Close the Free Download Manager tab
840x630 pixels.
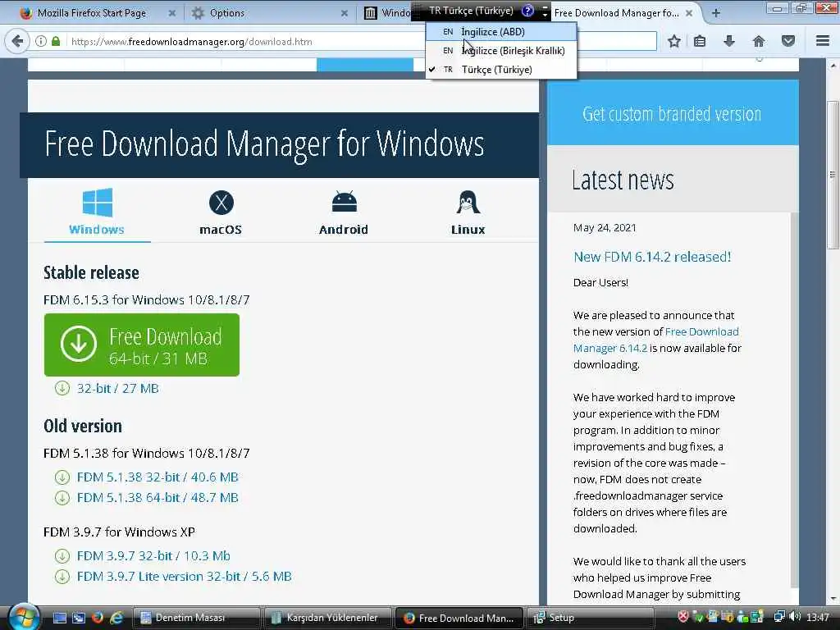pos(689,13)
